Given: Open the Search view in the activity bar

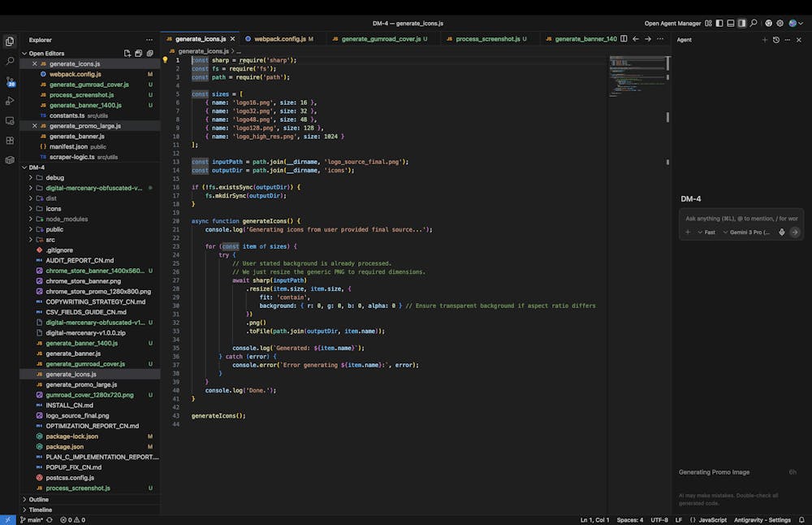Looking at the screenshot, I should click(10, 61).
